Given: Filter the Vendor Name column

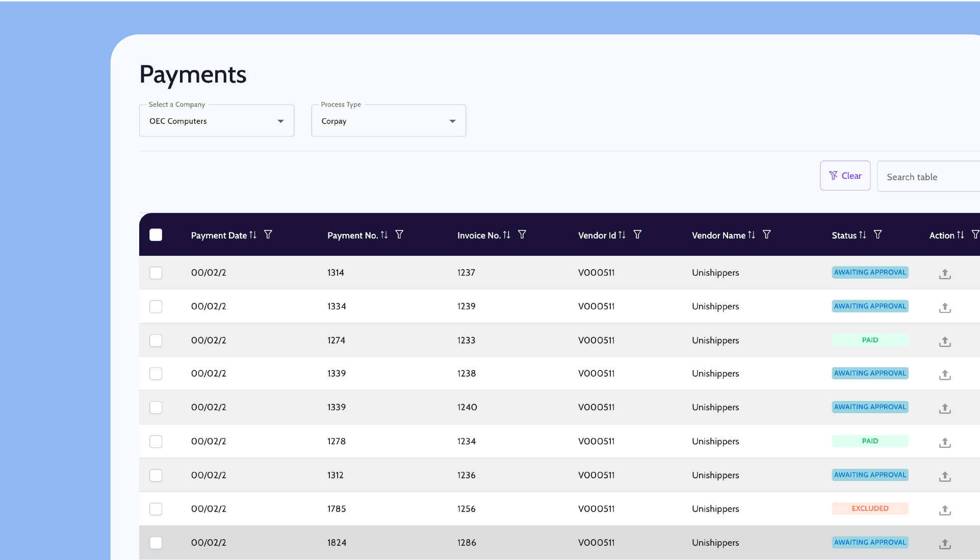Looking at the screenshot, I should (x=767, y=234).
